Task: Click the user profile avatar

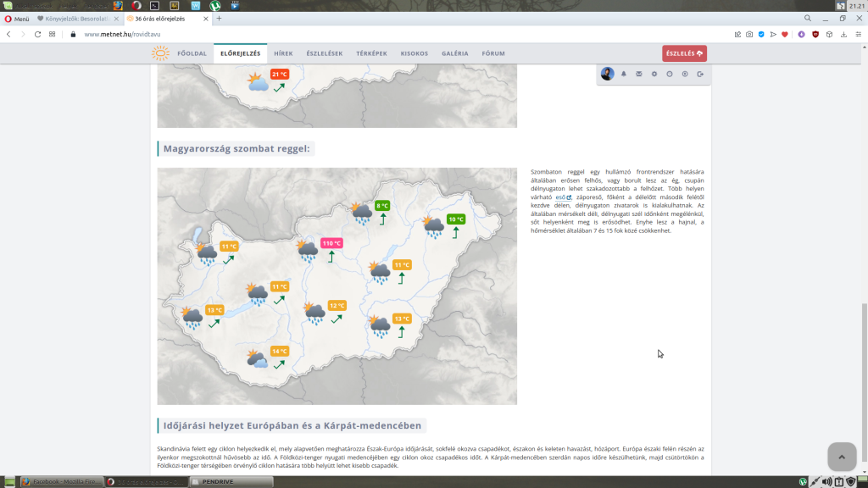Action: pyautogui.click(x=607, y=74)
